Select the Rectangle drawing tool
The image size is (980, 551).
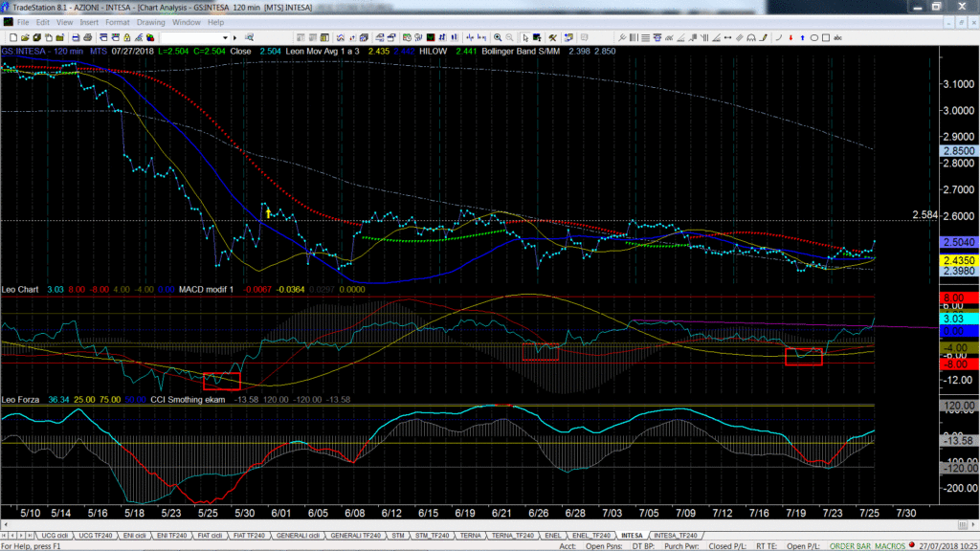pos(826,38)
